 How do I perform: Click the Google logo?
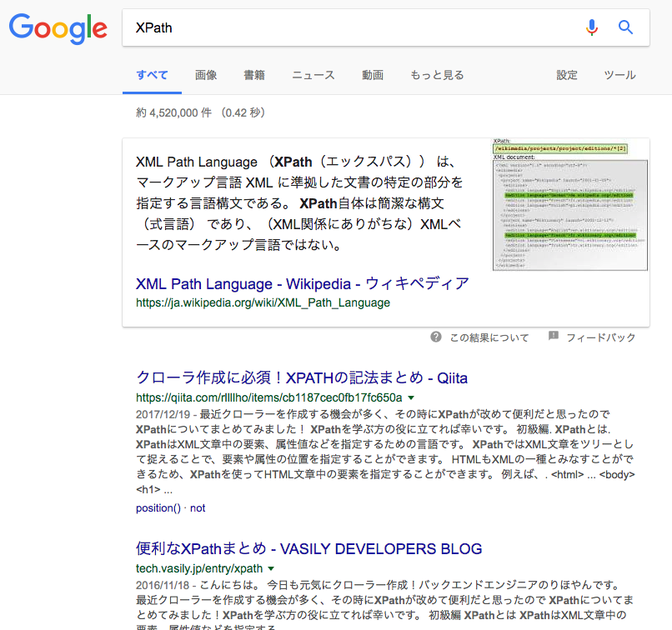[58, 28]
